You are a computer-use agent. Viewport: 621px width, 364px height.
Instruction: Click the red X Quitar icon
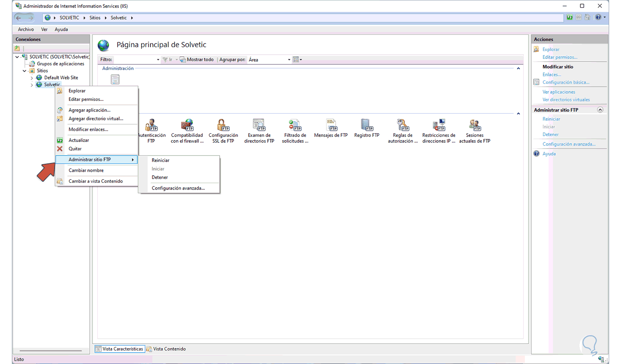click(x=60, y=149)
